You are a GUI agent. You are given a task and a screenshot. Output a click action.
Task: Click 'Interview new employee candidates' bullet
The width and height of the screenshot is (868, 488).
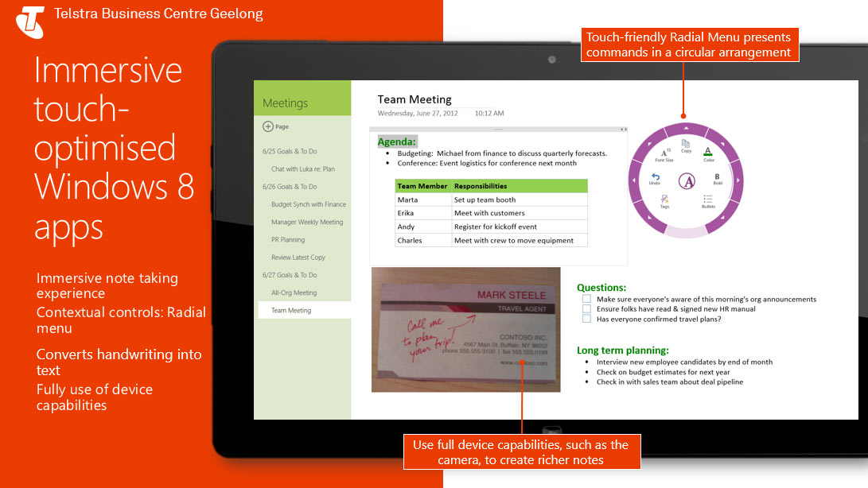click(x=684, y=362)
